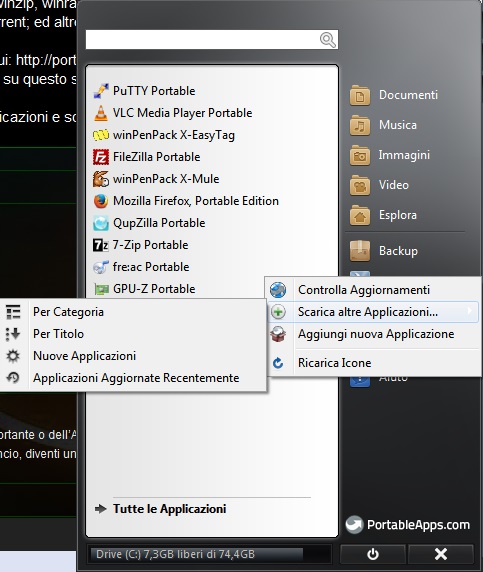Open the Mozilla Firefox, Portable Edition icon

[x=101, y=201]
